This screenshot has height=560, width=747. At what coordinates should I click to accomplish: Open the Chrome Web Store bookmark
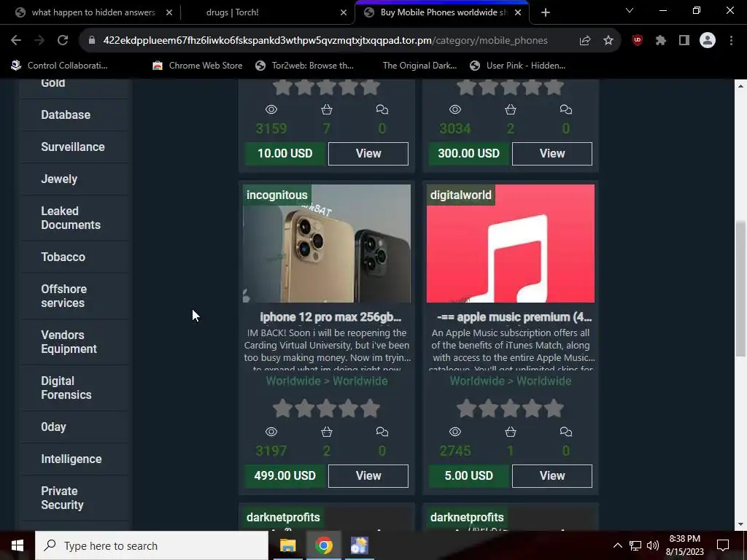pos(198,66)
